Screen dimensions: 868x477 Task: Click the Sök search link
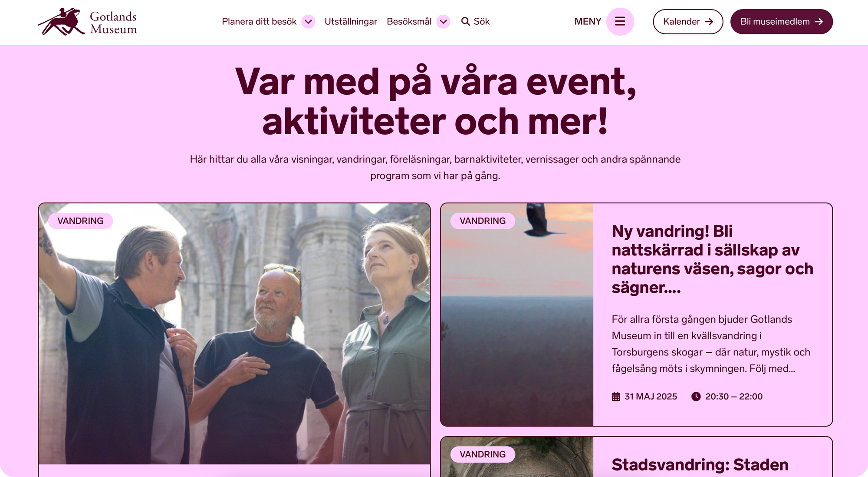point(475,21)
